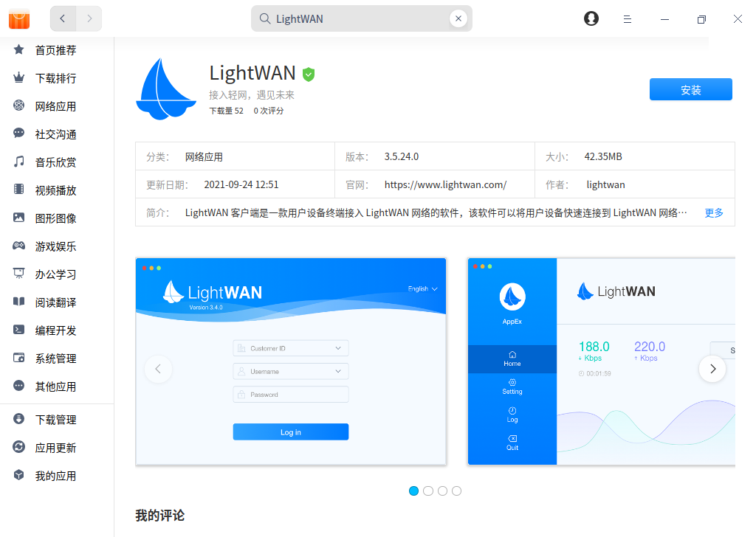Switch to second screenshot page dot
Image resolution: width=756 pixels, height=537 pixels.
(428, 491)
